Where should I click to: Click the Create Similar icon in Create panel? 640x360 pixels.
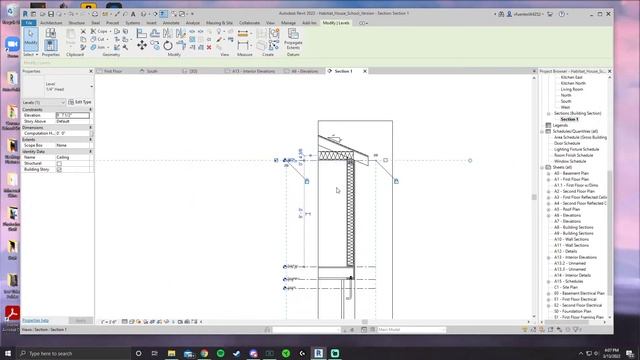coord(274,45)
